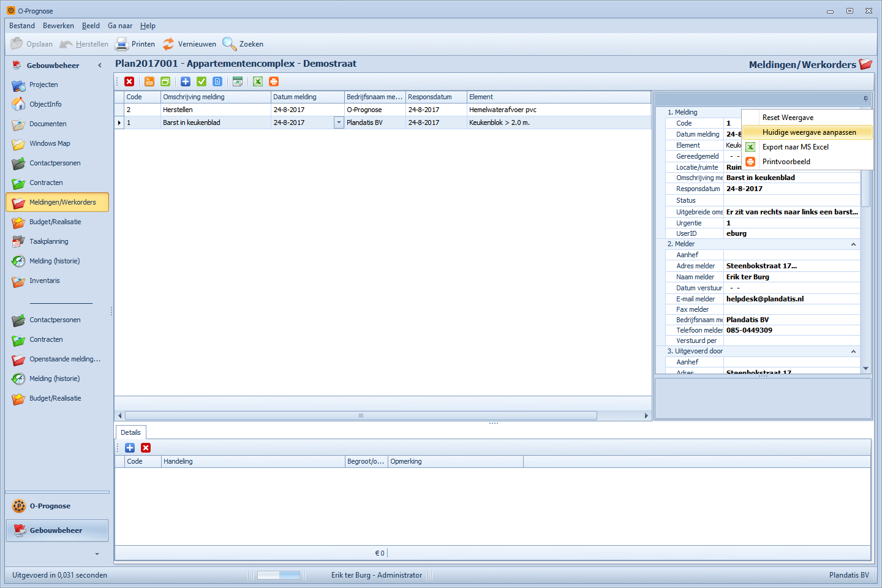Open Openstaande melding… in the sidebar

(64, 359)
